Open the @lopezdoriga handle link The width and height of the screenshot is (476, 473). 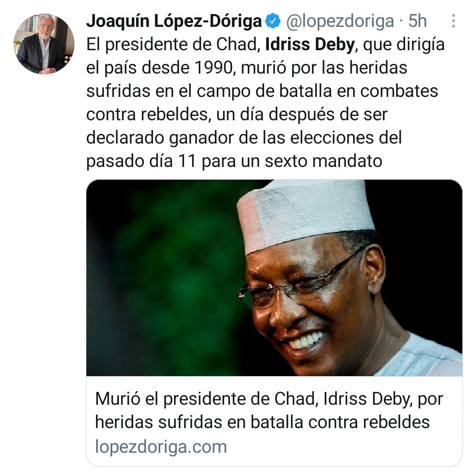[x=340, y=21]
